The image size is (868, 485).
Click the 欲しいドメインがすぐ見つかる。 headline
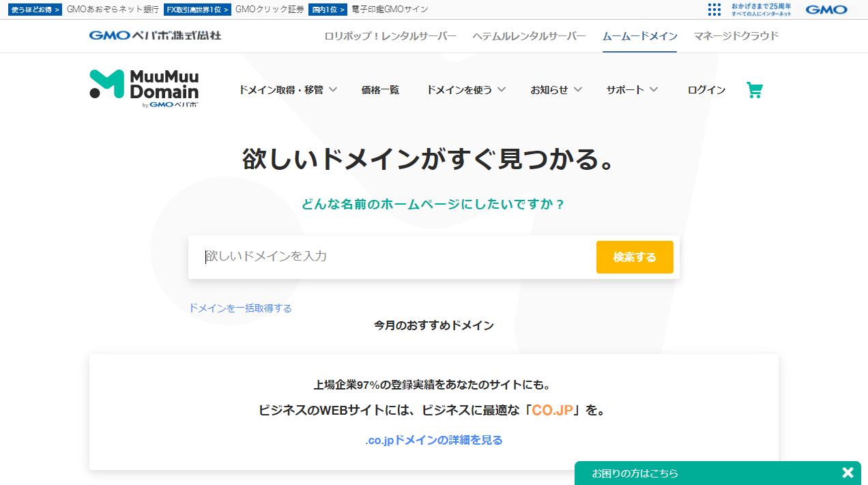[432, 159]
